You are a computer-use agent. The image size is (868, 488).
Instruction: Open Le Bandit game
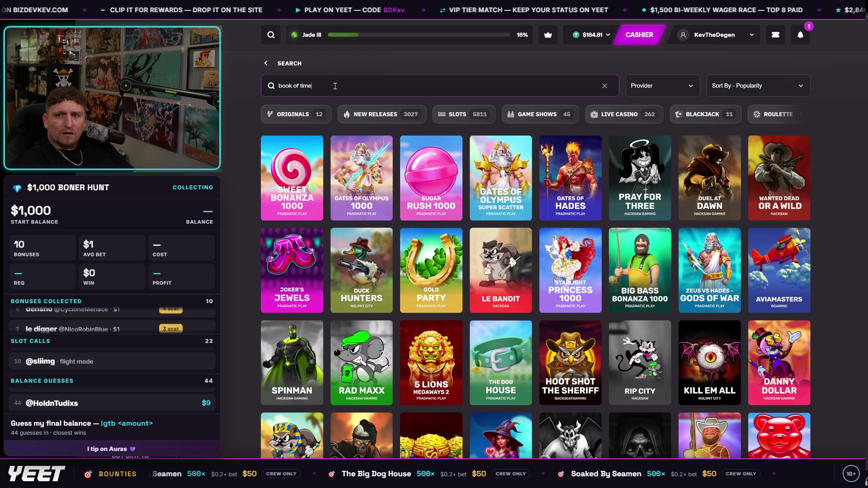pos(501,270)
